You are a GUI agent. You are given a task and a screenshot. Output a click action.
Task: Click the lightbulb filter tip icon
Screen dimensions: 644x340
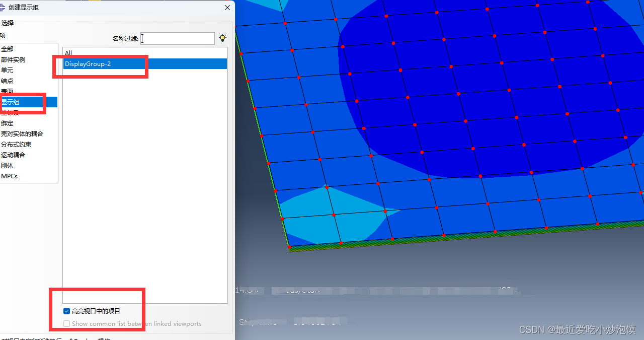(223, 38)
